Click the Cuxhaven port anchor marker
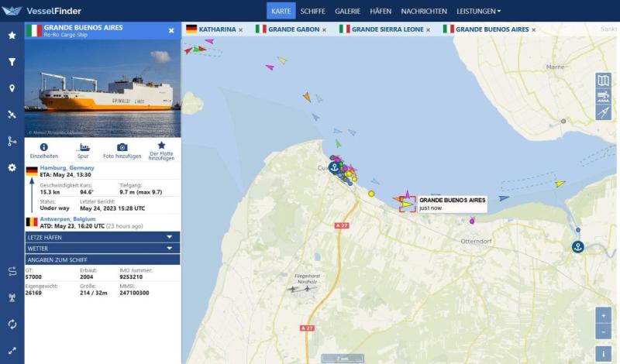This screenshot has height=364, width=620. (x=335, y=167)
